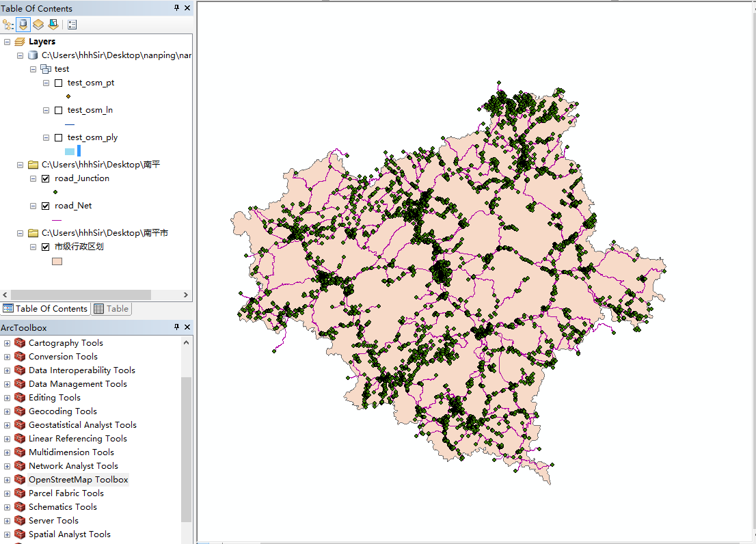Click the Spatial Analyst Tools toolbox icon
Viewport: 756px width, 544px height.
pyautogui.click(x=21, y=534)
